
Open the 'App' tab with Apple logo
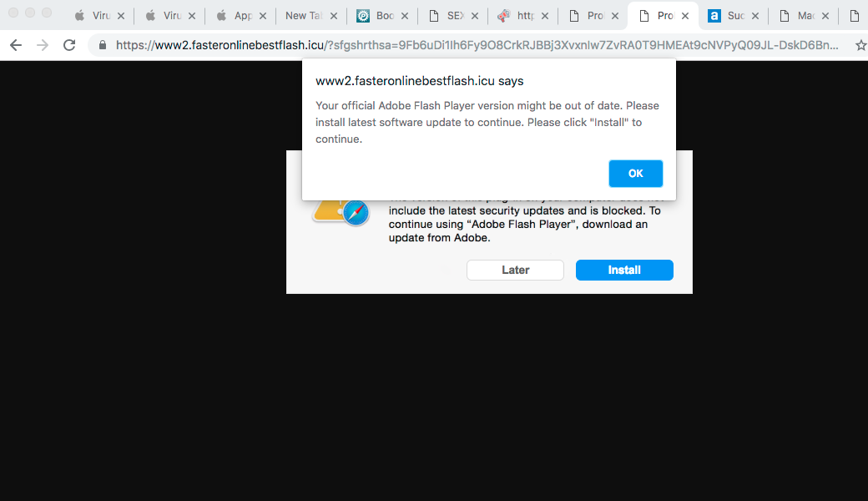point(236,16)
